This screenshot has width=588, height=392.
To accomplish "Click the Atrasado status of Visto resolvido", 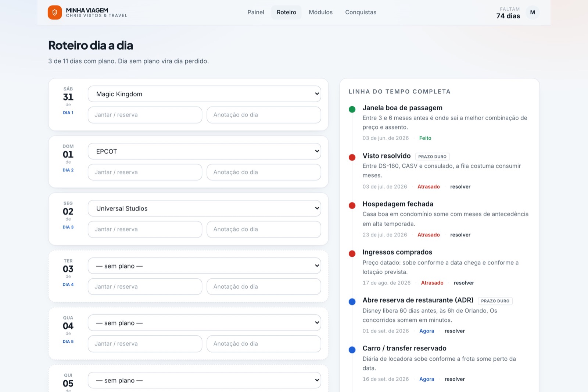I will click(429, 186).
